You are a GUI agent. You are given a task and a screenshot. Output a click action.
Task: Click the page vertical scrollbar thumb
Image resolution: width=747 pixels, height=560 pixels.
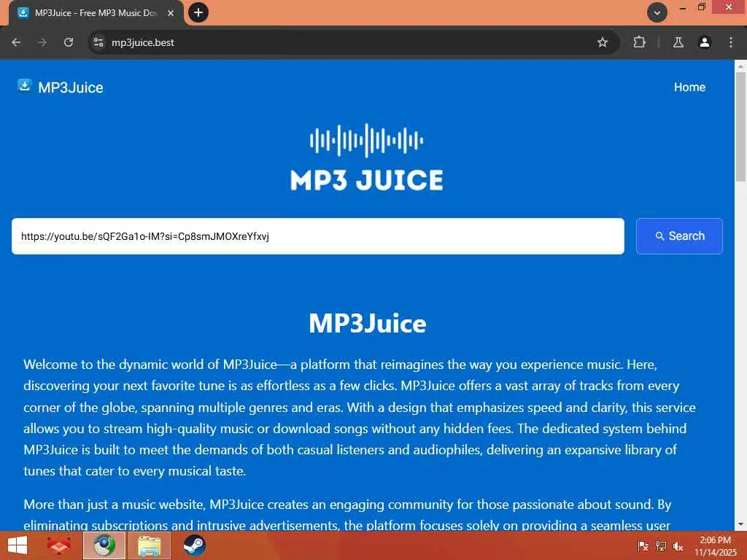(x=740, y=126)
